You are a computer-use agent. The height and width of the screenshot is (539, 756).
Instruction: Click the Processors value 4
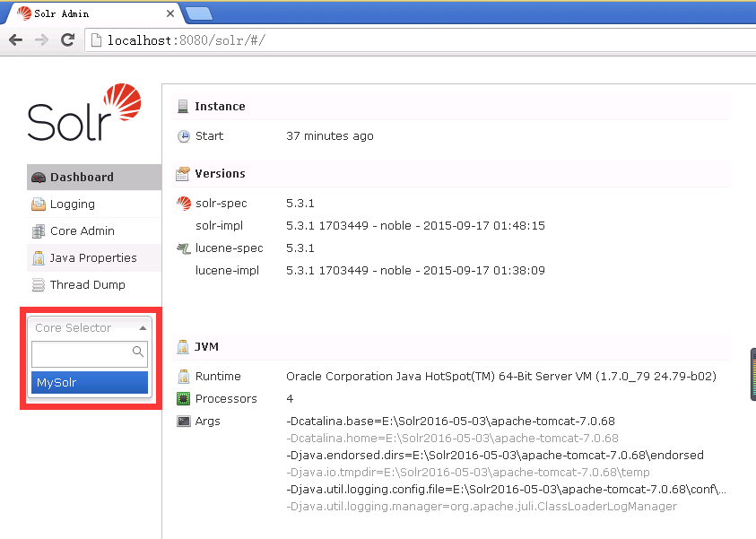290,399
